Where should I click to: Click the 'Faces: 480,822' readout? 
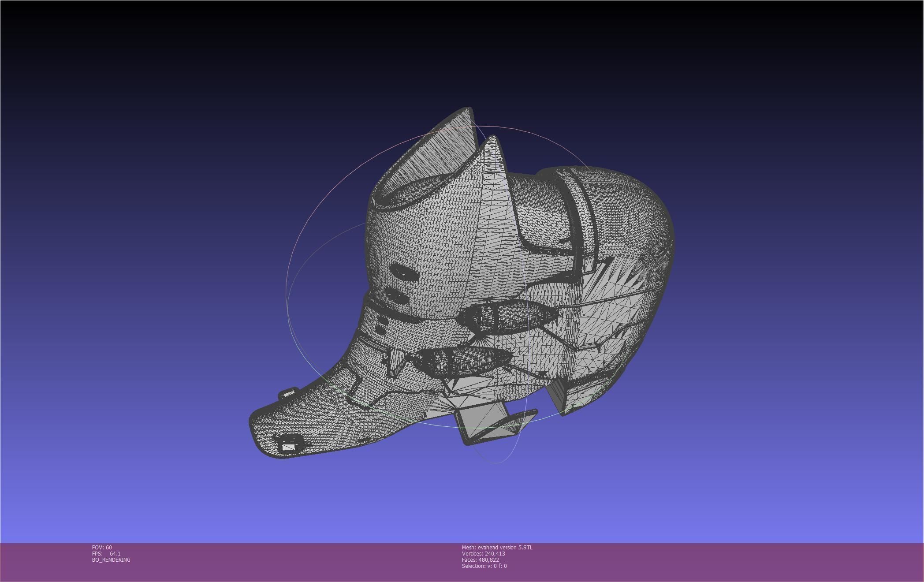[x=481, y=560]
